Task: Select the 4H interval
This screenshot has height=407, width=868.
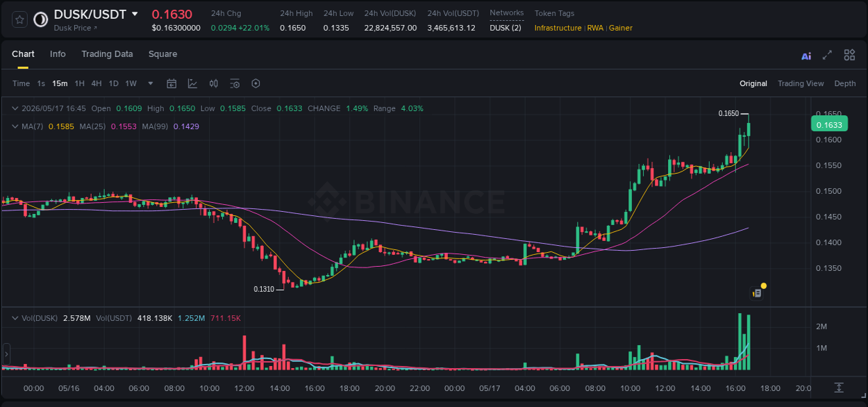Action: tap(97, 83)
